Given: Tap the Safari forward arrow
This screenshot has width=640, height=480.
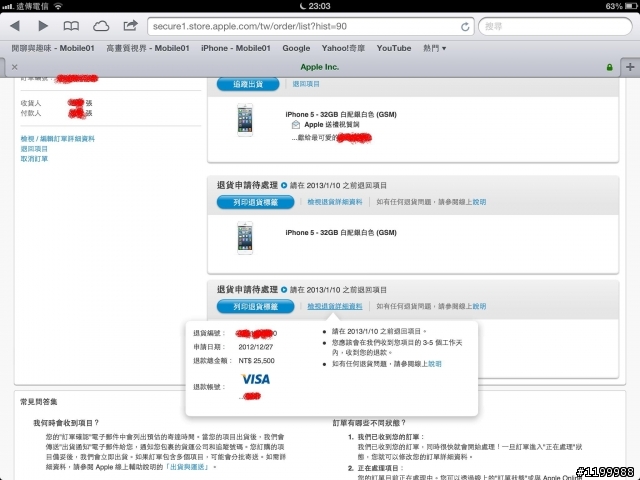Looking at the screenshot, I should 43,26.
